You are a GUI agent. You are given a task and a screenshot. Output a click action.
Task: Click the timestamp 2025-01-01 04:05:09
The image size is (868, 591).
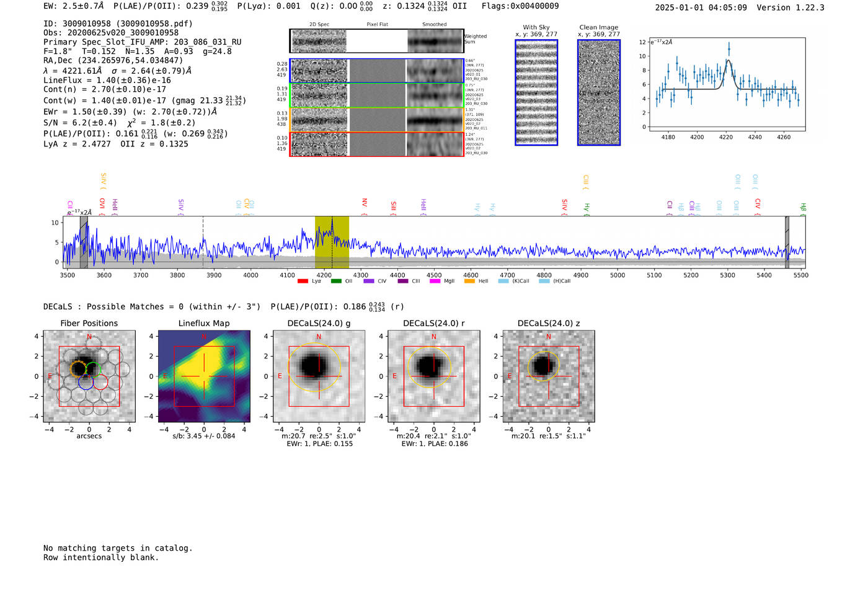[701, 7]
